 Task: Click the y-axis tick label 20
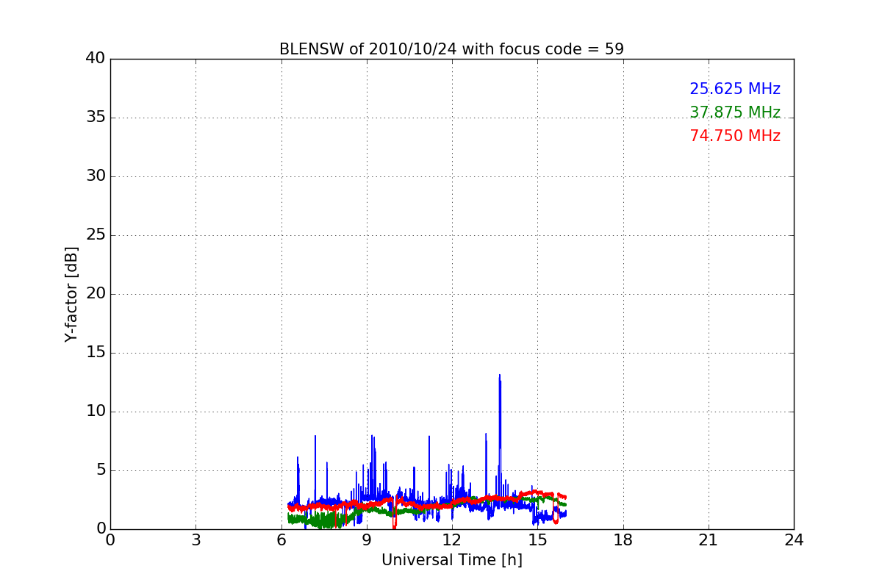pos(95,294)
